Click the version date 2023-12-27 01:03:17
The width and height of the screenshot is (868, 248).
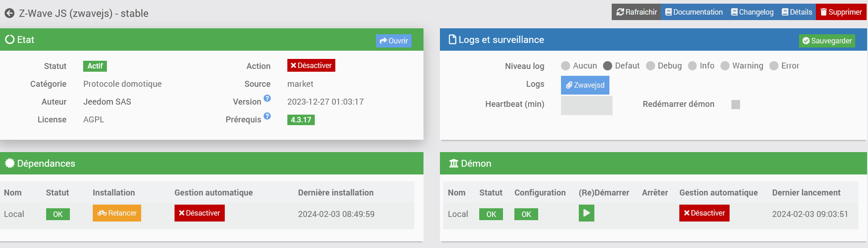[x=326, y=102]
